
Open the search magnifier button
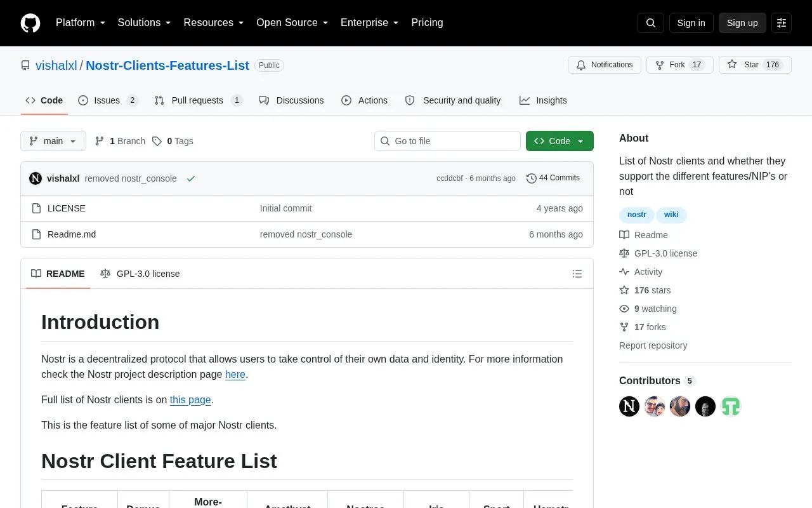click(651, 23)
